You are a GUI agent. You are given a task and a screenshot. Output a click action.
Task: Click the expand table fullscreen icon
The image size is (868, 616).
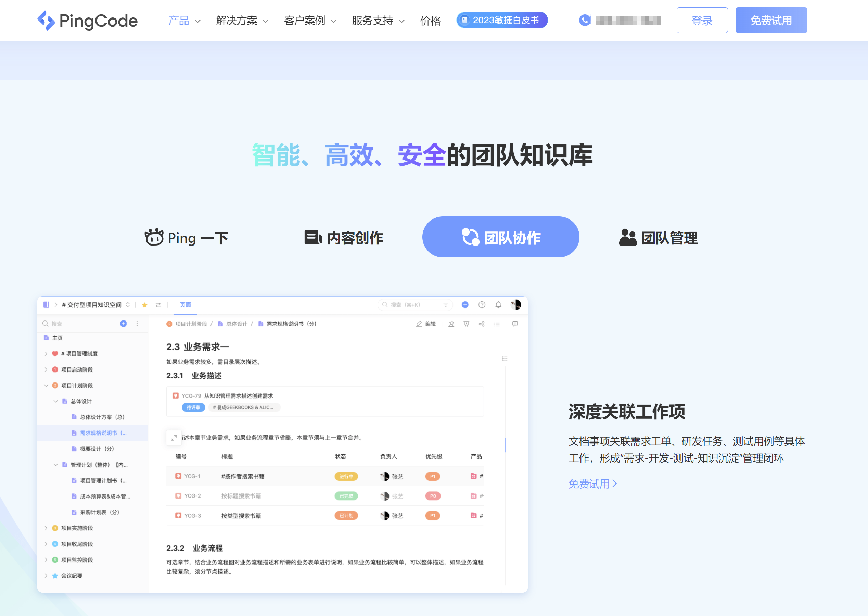(x=174, y=437)
